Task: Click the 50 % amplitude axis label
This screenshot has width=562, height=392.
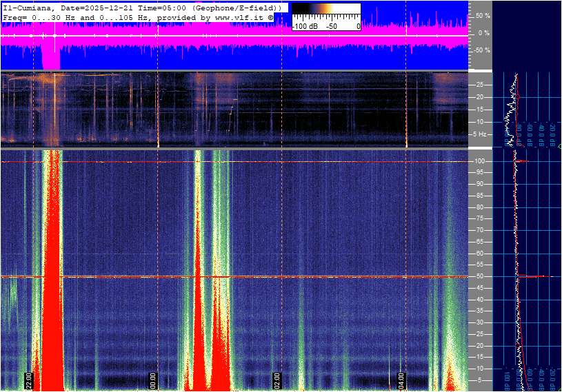Action: pos(482,15)
